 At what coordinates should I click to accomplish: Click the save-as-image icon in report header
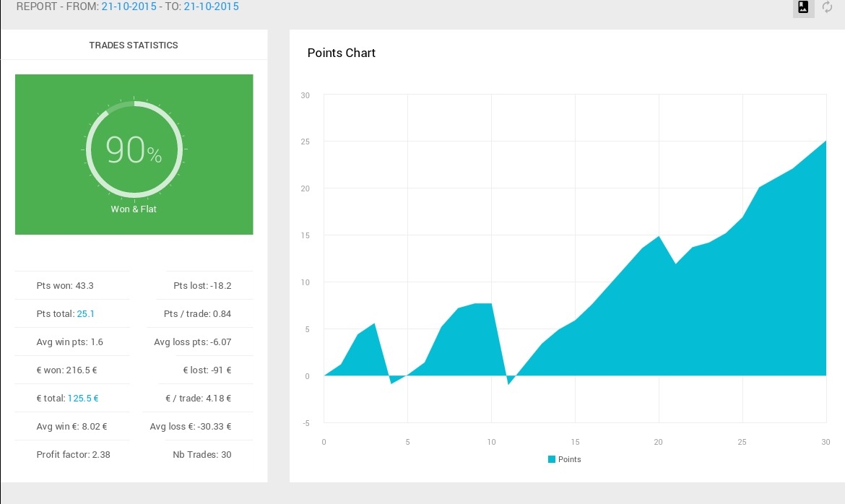(803, 7)
